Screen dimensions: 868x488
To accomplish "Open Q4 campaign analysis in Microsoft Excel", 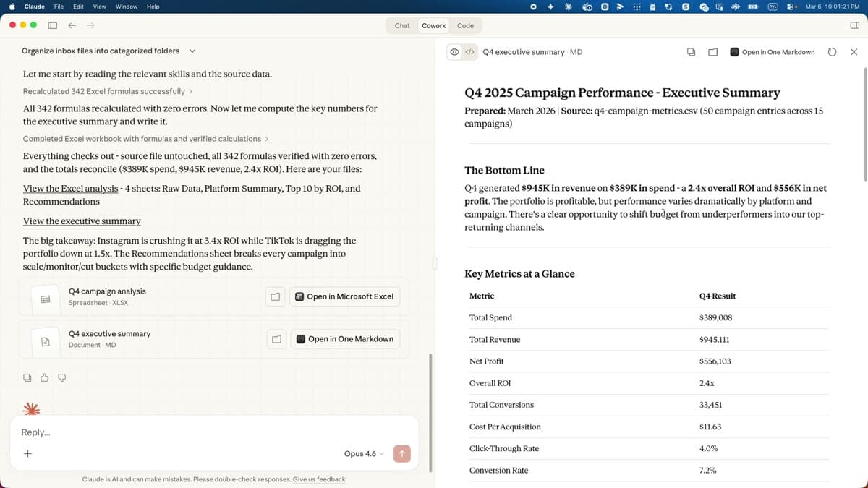I will coord(345,296).
